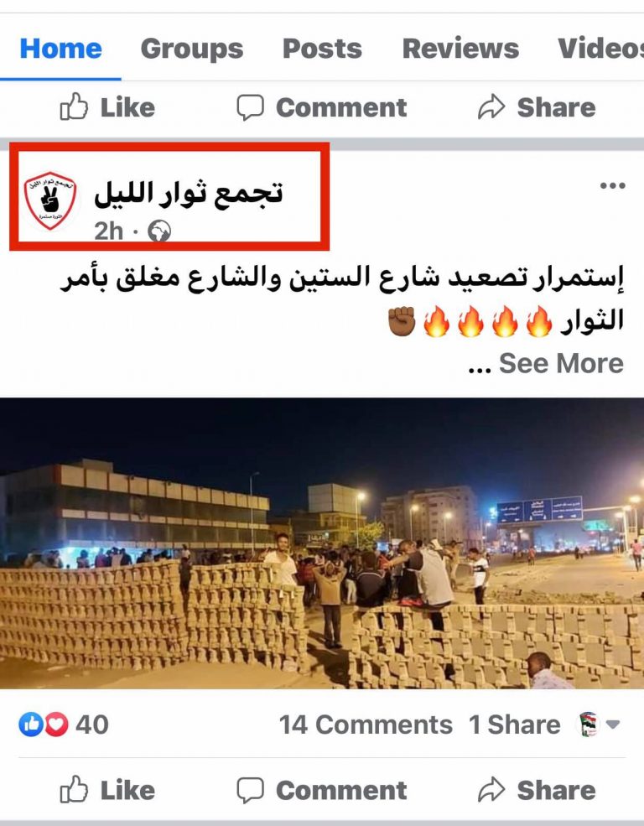The height and width of the screenshot is (826, 644).
Task: Open the Home tab
Action: click(x=61, y=49)
